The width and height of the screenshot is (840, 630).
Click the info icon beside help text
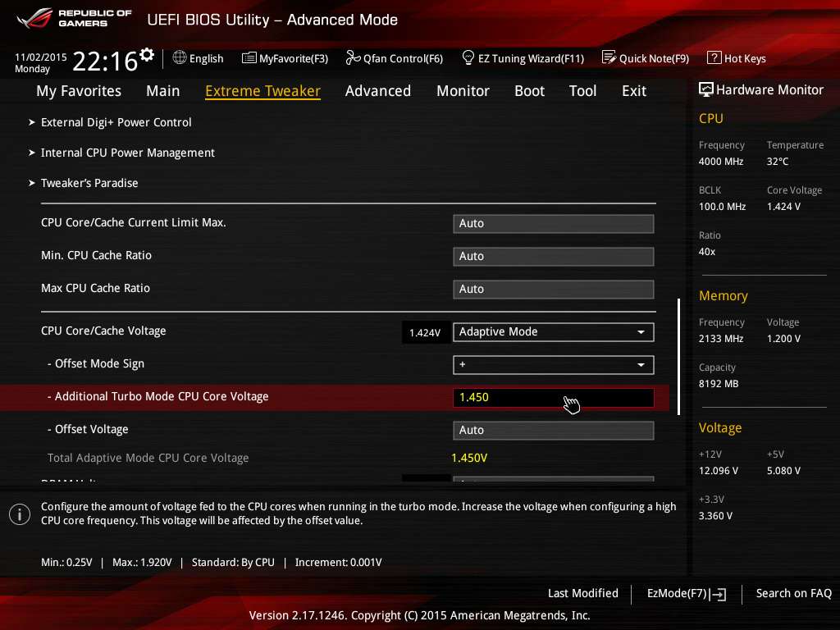pos(19,514)
